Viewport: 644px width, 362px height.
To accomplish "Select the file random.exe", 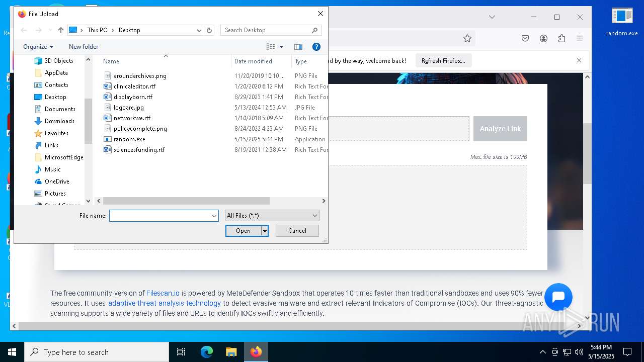I will click(x=129, y=139).
